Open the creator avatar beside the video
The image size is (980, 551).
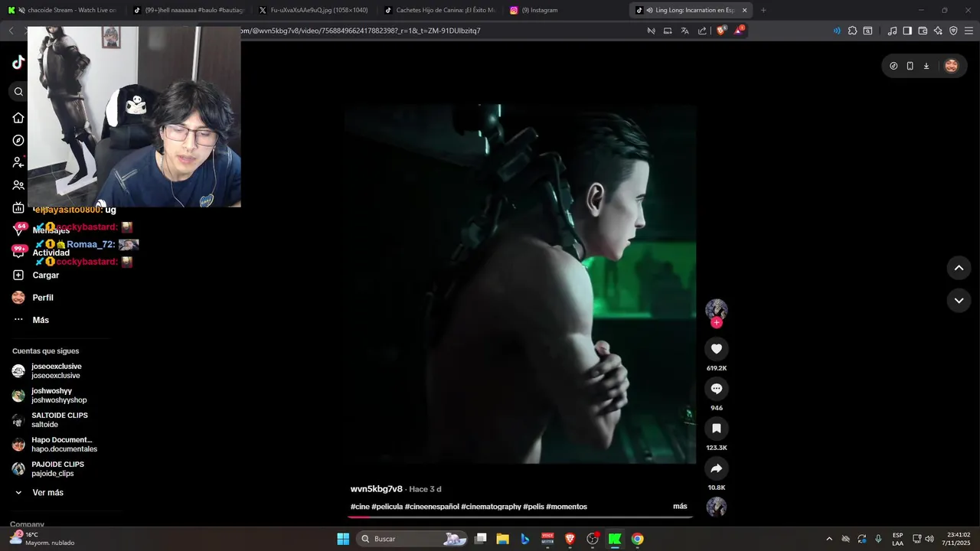(x=717, y=309)
